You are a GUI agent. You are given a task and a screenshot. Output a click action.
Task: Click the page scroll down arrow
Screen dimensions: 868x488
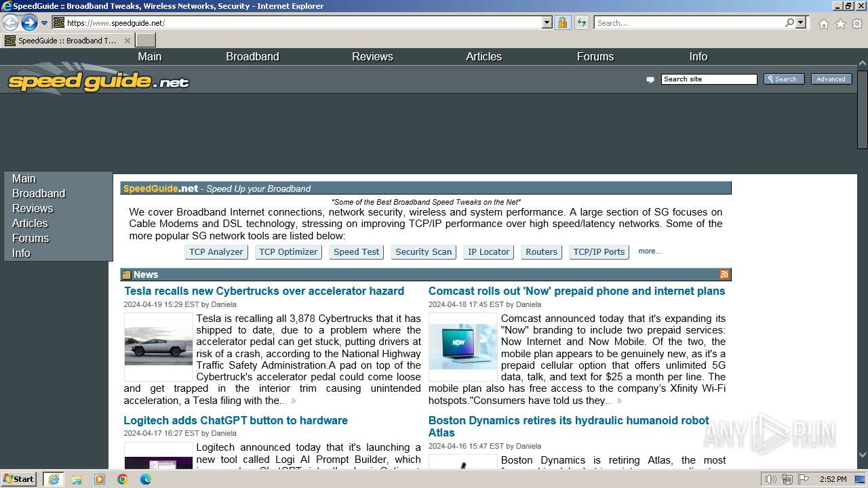[863, 455]
